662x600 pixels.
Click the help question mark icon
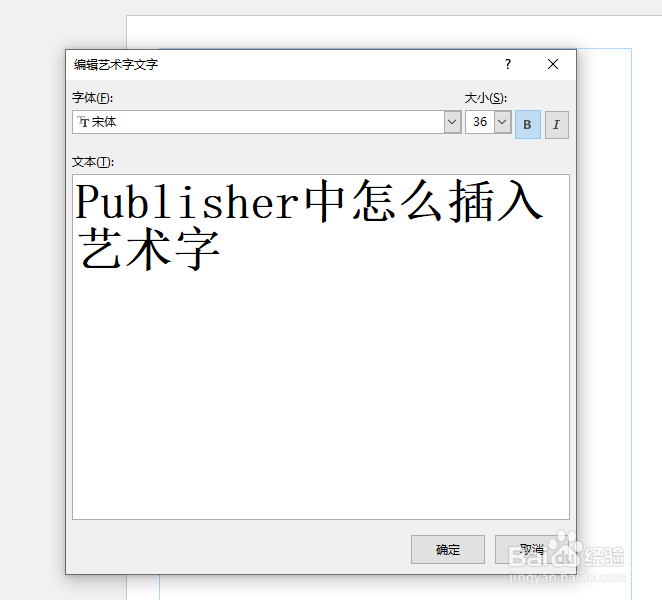pos(508,64)
